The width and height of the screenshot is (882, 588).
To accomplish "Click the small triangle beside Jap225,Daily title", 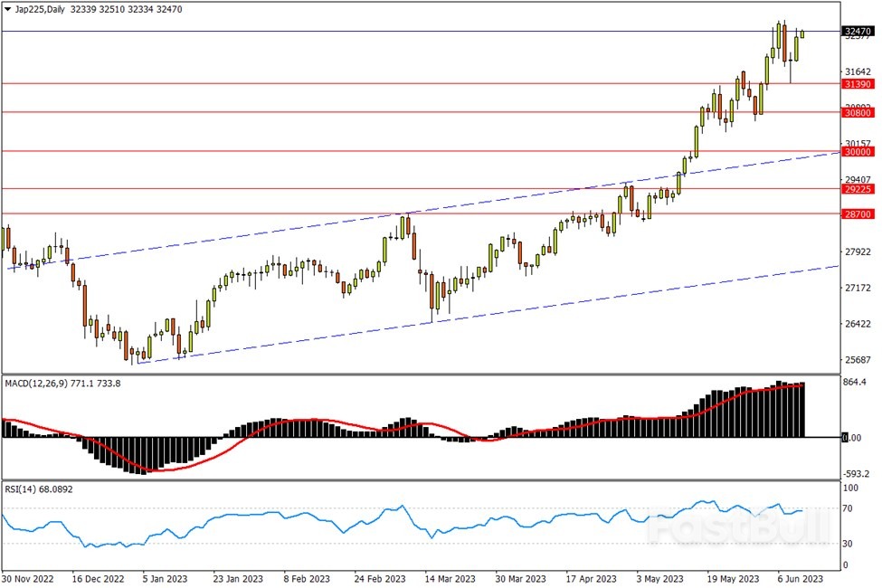I will tap(8, 8).
